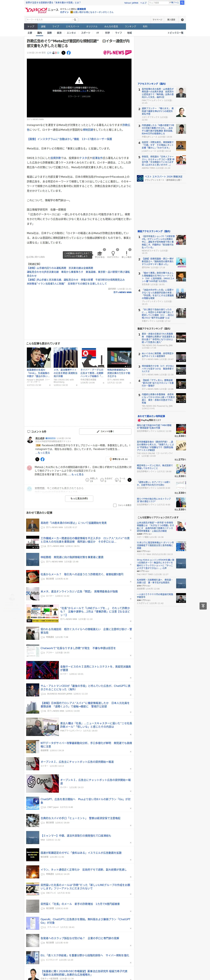
Task: Open the 速報 navigation tab
Action: tap(43, 27)
